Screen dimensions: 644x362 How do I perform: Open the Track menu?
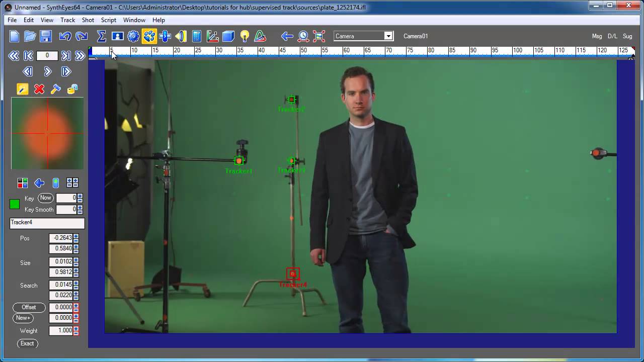coord(67,20)
